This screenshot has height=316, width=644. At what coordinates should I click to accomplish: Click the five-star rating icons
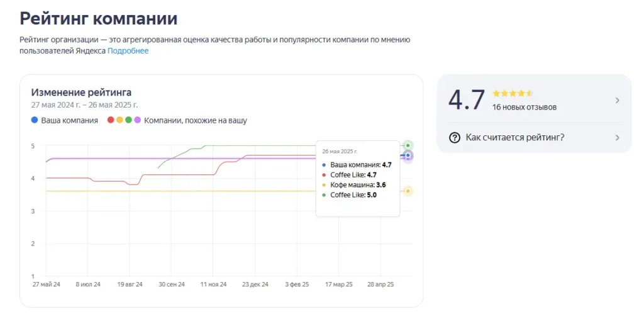pyautogui.click(x=513, y=93)
